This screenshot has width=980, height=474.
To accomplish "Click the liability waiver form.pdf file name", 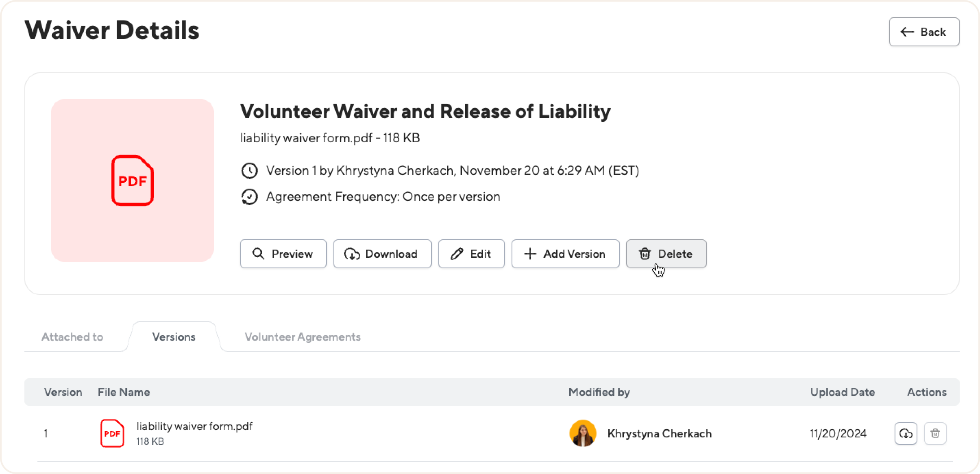I will pyautogui.click(x=194, y=426).
